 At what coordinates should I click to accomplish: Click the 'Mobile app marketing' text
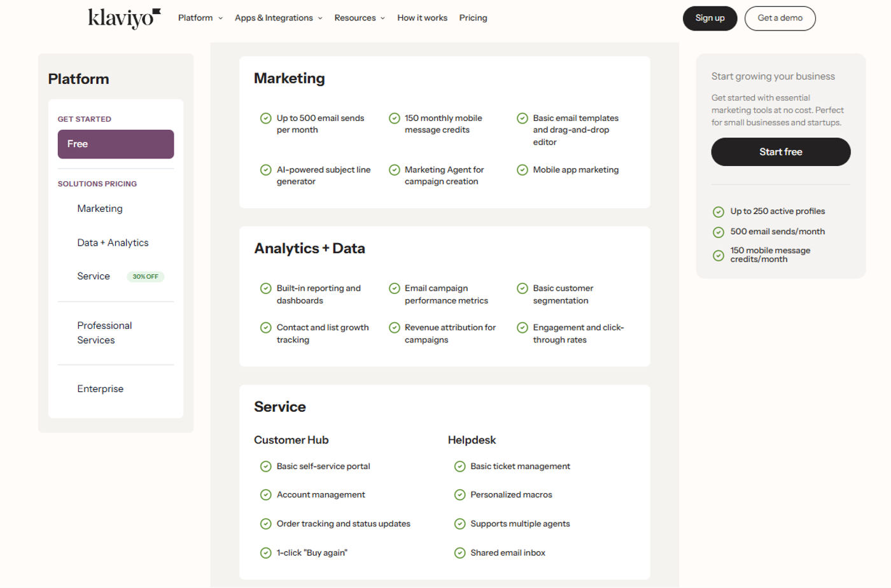coord(576,170)
